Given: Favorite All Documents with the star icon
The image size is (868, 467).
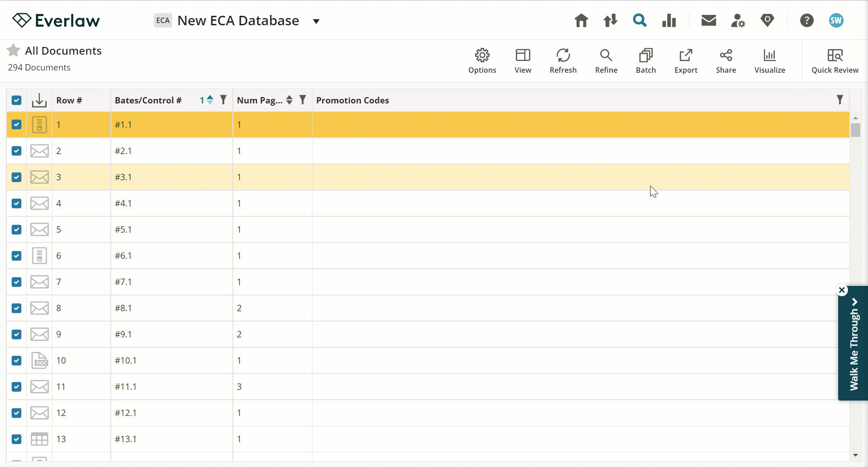Looking at the screenshot, I should (14, 50).
